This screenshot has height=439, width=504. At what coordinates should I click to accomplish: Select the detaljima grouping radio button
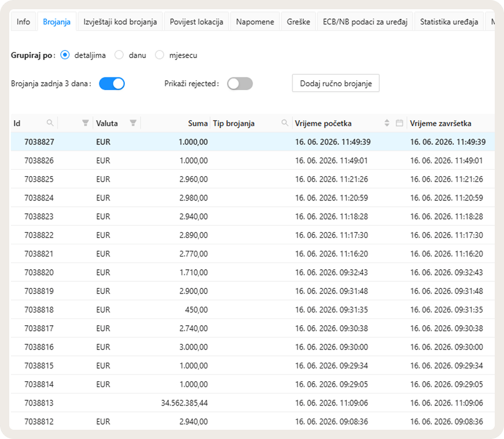[65, 55]
